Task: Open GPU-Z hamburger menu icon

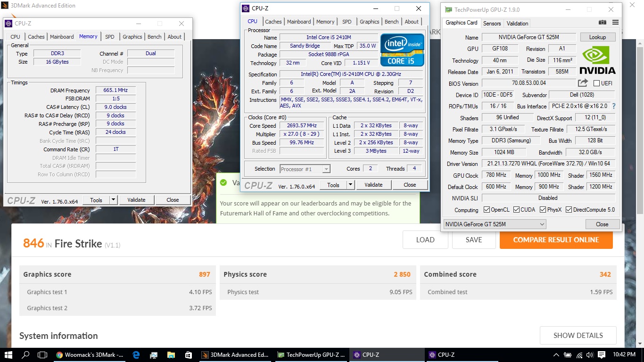Action: [615, 23]
